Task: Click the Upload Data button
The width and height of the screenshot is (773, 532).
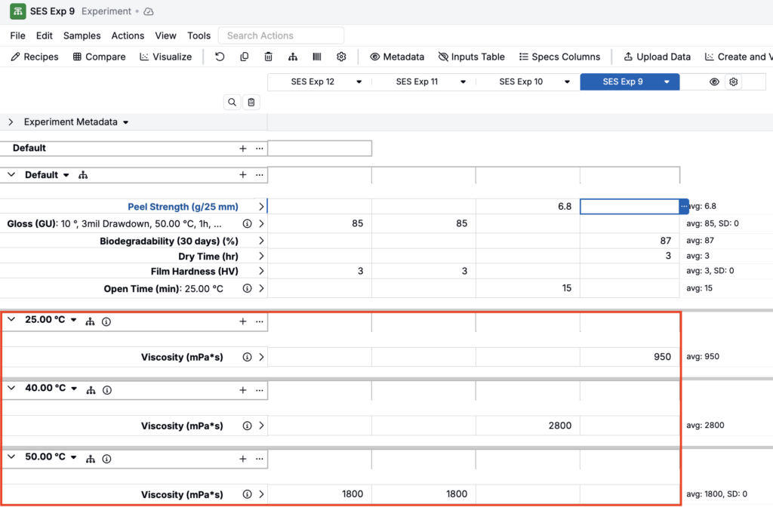Action: tap(658, 57)
